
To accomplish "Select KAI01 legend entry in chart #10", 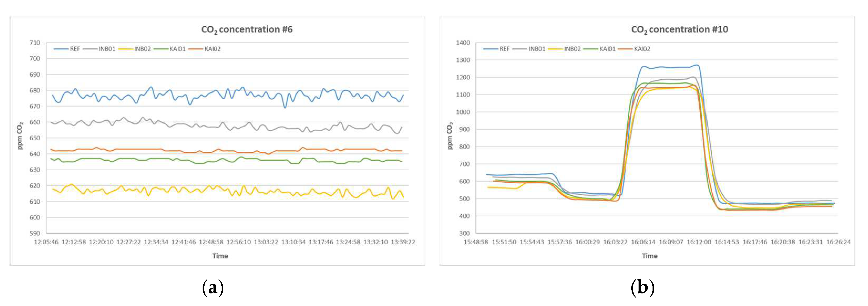I will (607, 49).
